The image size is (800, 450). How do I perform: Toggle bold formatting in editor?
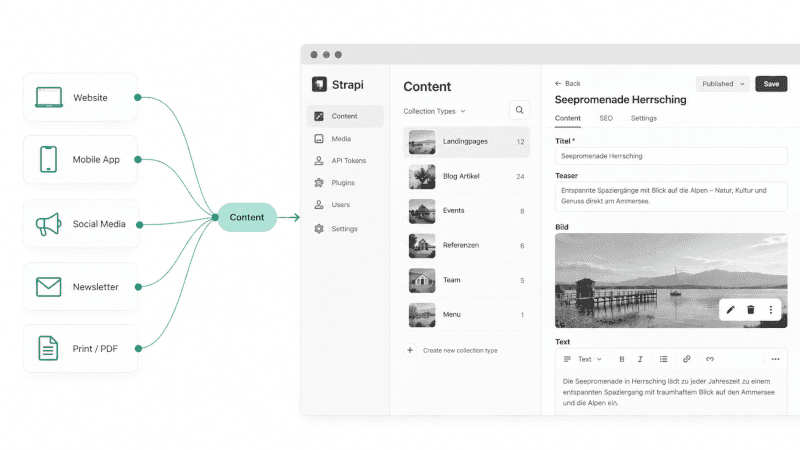click(x=621, y=359)
